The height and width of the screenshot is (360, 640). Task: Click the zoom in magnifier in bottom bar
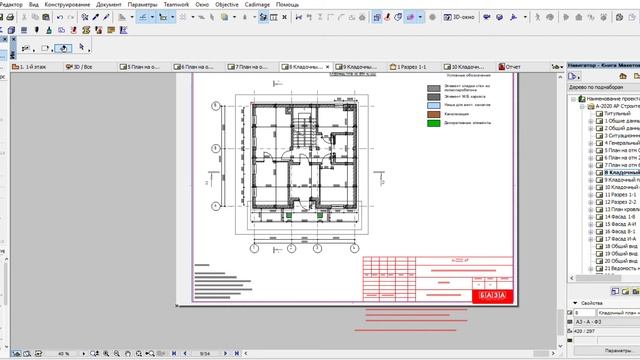pos(106,353)
